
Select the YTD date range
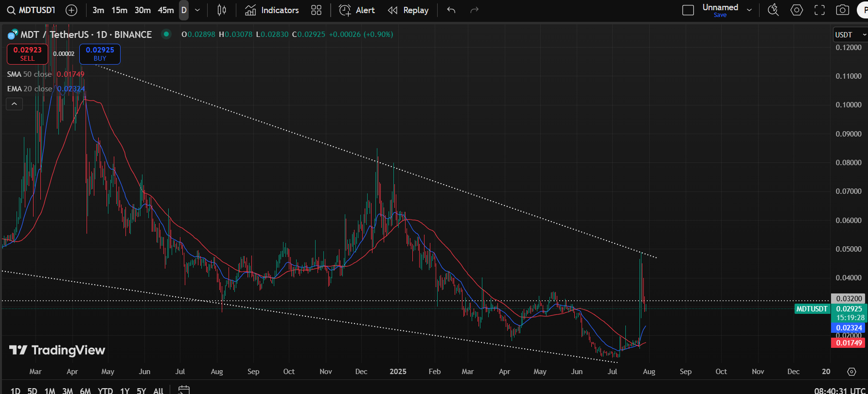point(105,391)
